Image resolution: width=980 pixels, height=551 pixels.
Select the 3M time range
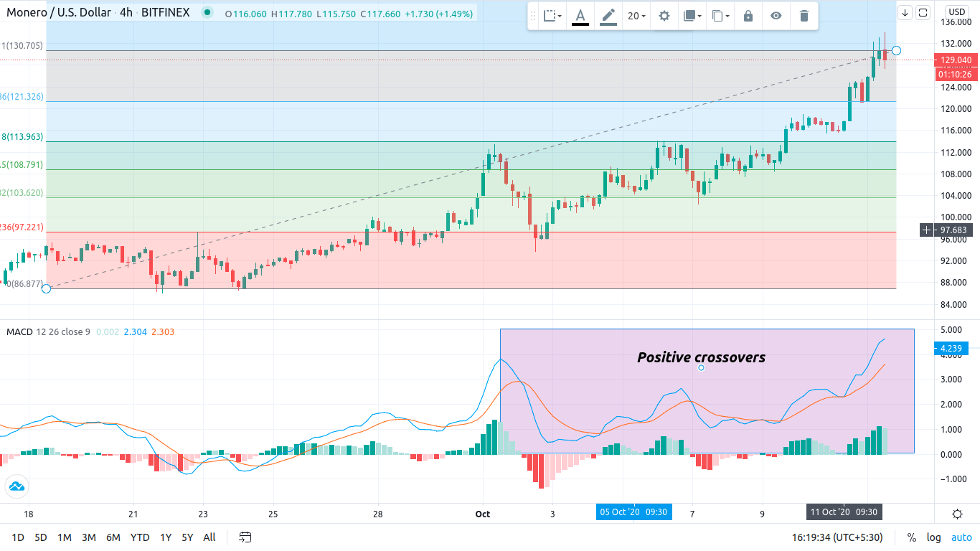click(x=89, y=537)
